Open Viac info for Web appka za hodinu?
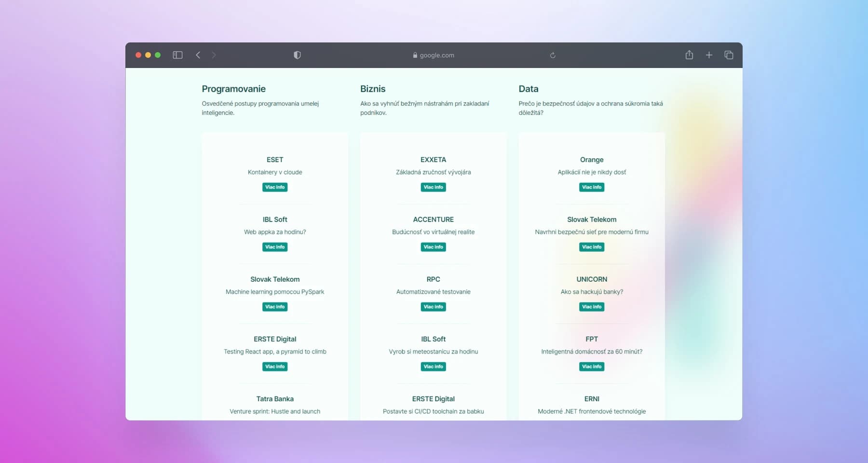The height and width of the screenshot is (463, 868). pyautogui.click(x=275, y=247)
